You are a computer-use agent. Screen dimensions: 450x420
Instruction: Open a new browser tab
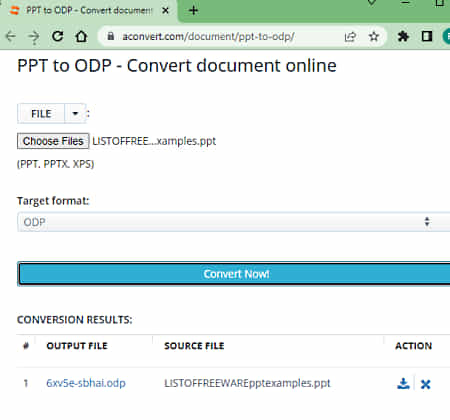click(193, 11)
